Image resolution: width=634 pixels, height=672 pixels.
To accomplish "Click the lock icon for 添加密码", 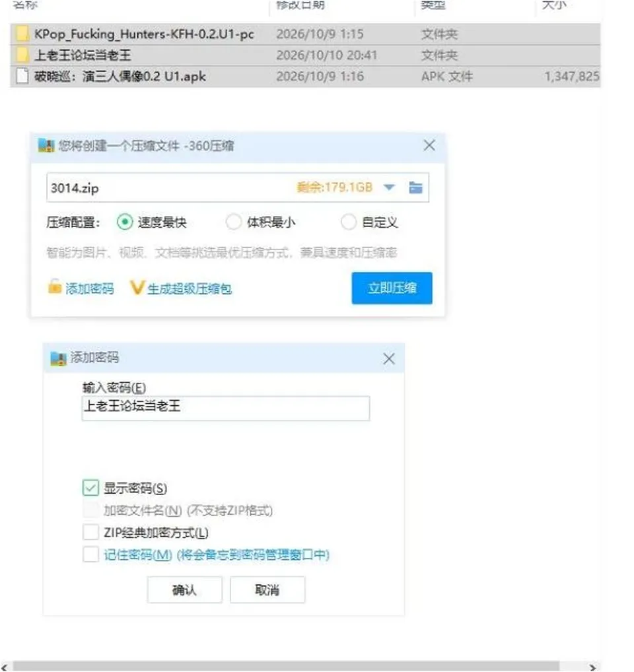I will point(54,286).
